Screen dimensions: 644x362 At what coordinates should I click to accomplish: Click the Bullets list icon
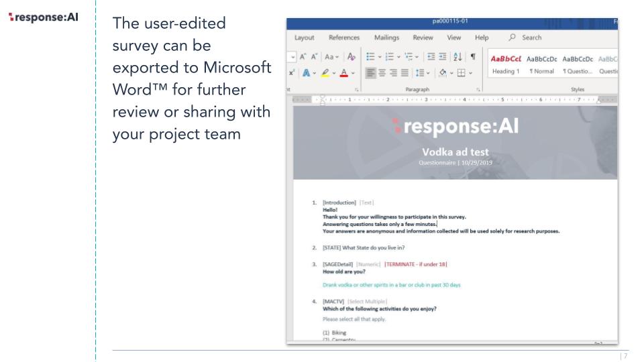pyautogui.click(x=370, y=56)
